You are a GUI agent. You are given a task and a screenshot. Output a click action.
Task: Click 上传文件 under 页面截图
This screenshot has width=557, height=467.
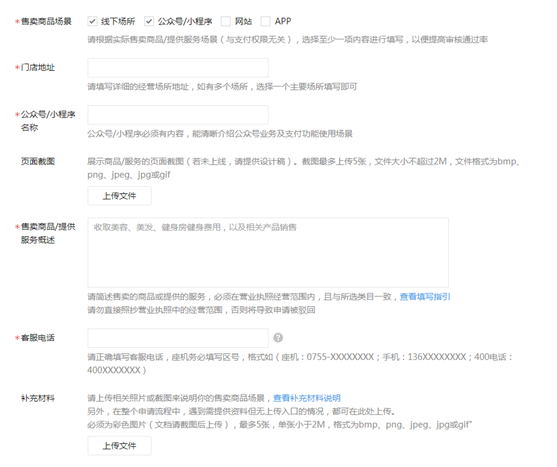[119, 196]
